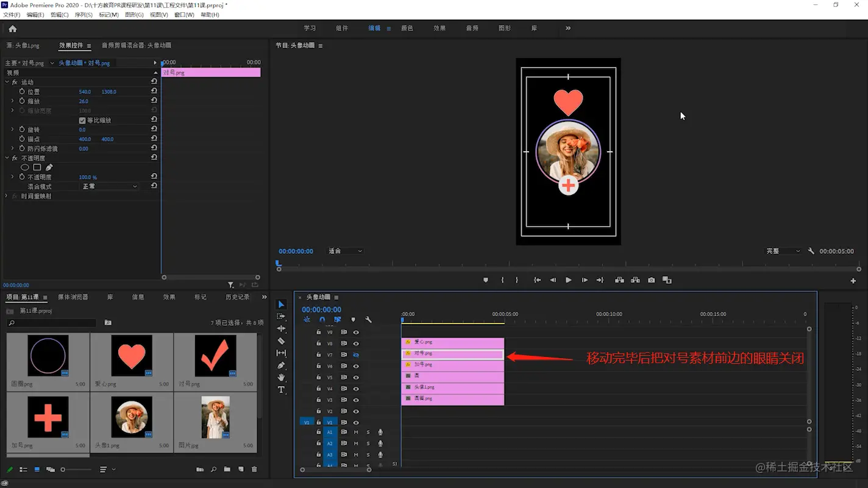Click the Export Frame camera icon

click(x=652, y=280)
